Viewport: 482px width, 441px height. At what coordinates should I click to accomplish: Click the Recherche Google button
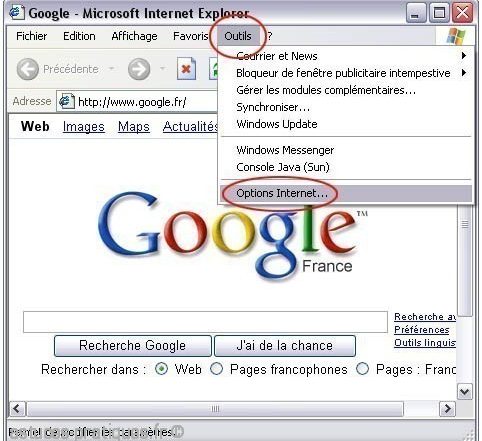[x=133, y=346]
